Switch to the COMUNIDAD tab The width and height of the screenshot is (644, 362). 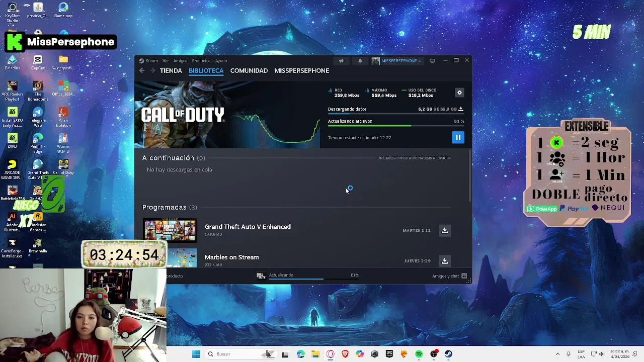tap(249, 71)
